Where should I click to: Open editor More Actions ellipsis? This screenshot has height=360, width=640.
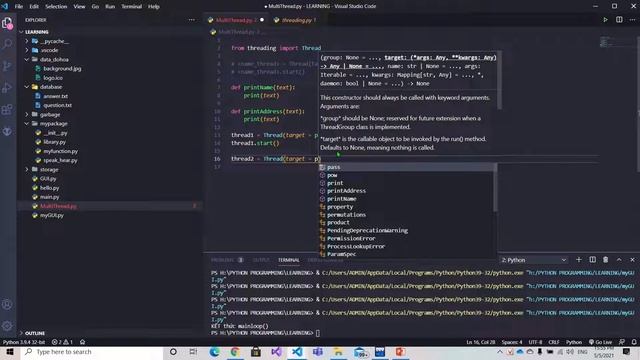coord(632,20)
